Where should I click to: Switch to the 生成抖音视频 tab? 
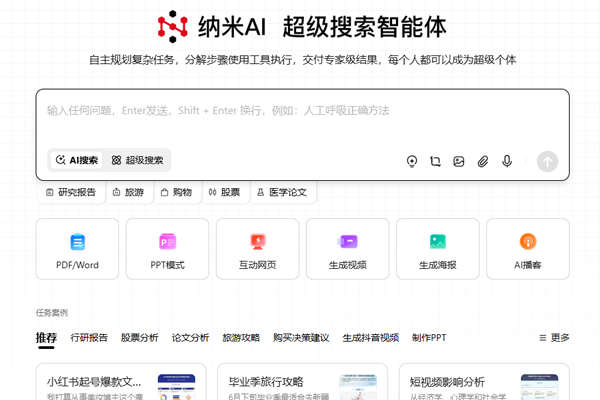(x=371, y=338)
